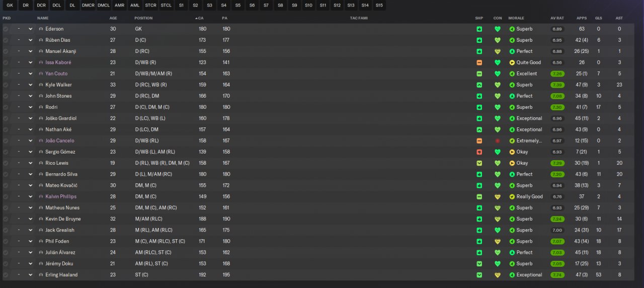
Task: Click Issa Kaboré's yellow morale icon
Action: tap(512, 62)
